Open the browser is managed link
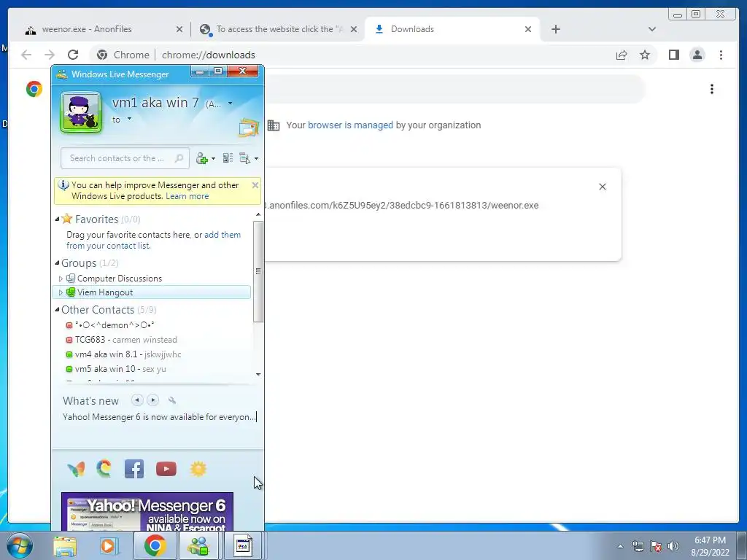747x560 pixels. (x=350, y=125)
